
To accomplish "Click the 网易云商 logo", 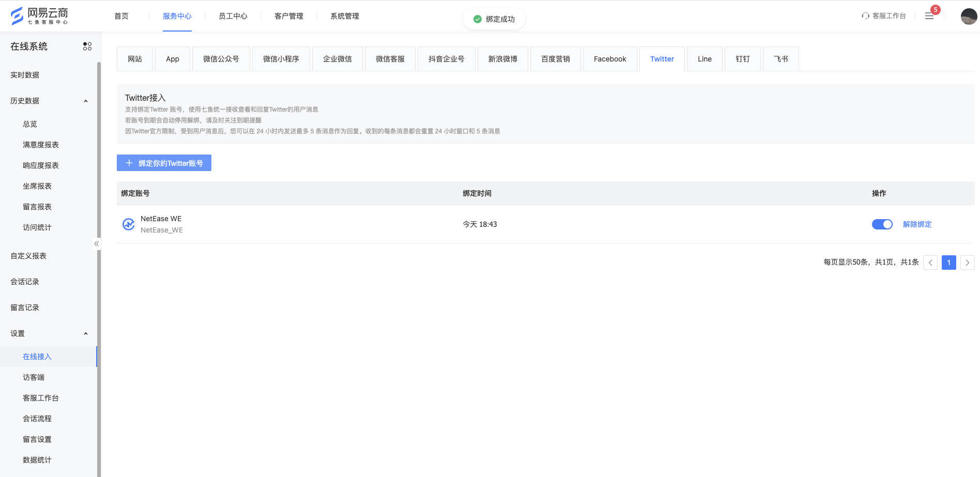I will [x=39, y=16].
